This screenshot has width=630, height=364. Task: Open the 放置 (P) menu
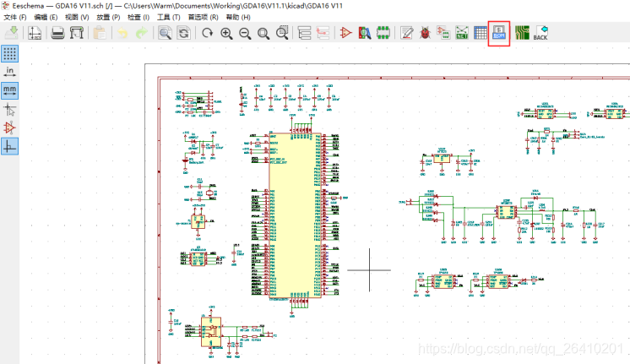tap(108, 17)
